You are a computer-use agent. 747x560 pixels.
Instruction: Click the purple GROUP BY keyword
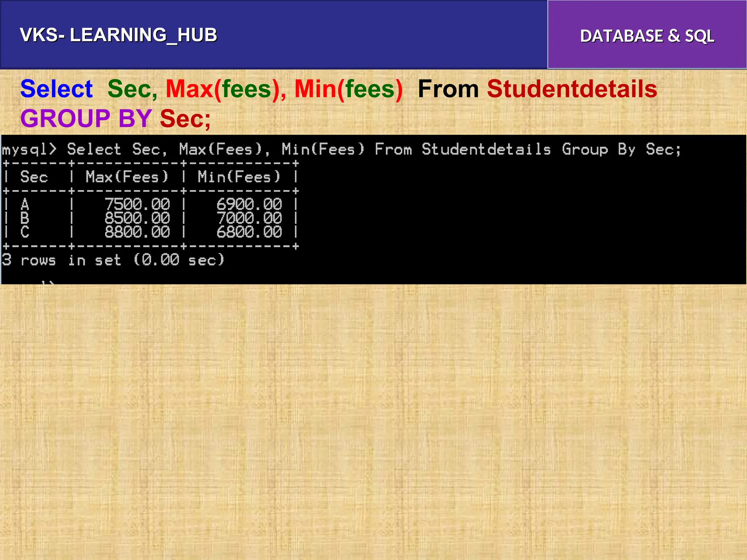[86, 118]
